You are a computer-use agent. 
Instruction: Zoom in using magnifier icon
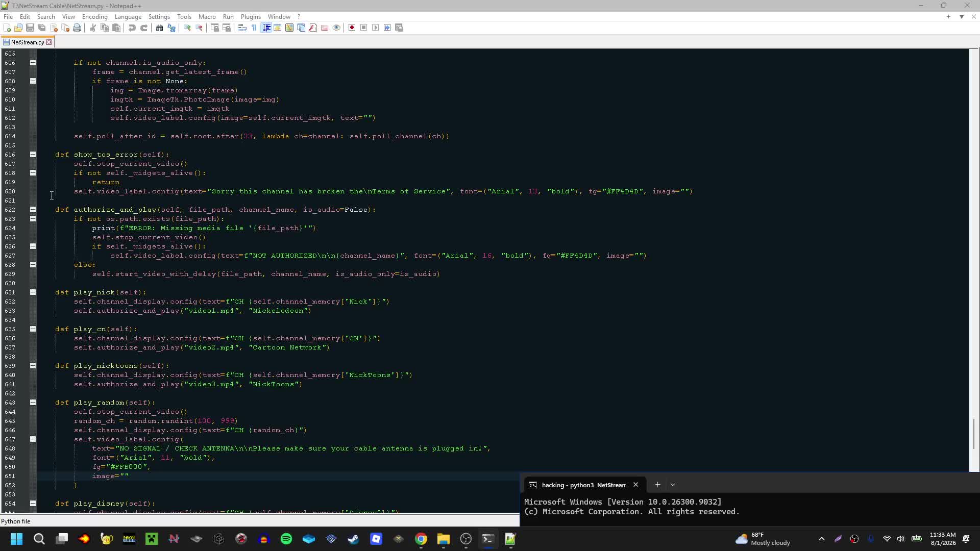(x=187, y=28)
